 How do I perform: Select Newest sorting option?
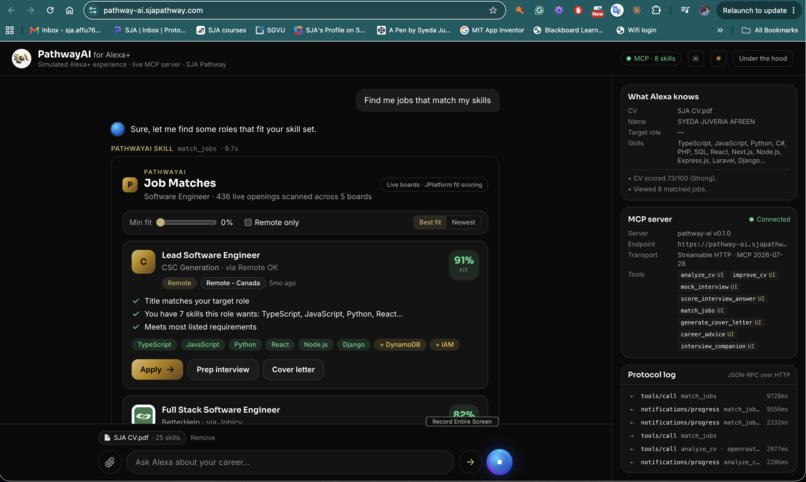(x=463, y=223)
